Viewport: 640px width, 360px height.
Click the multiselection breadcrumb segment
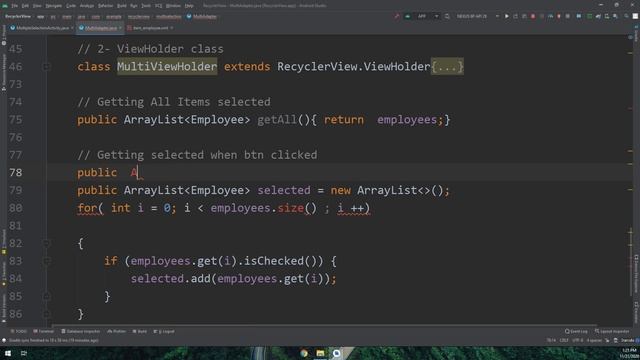(169, 17)
